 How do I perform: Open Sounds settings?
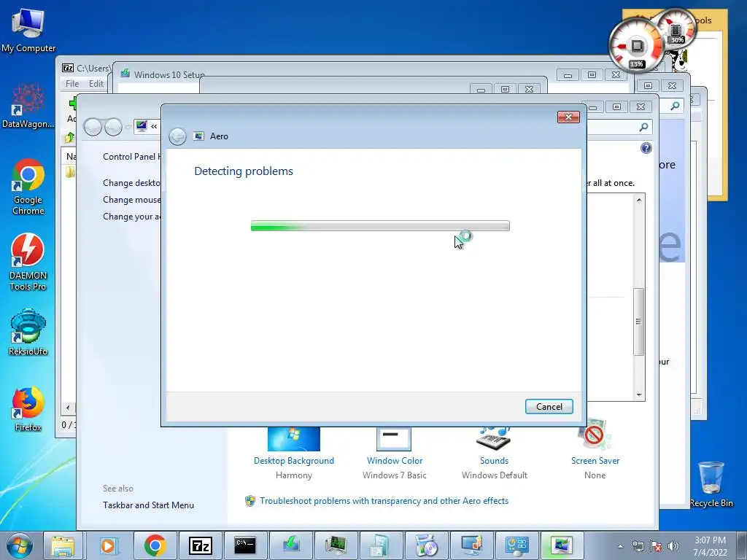[494, 461]
